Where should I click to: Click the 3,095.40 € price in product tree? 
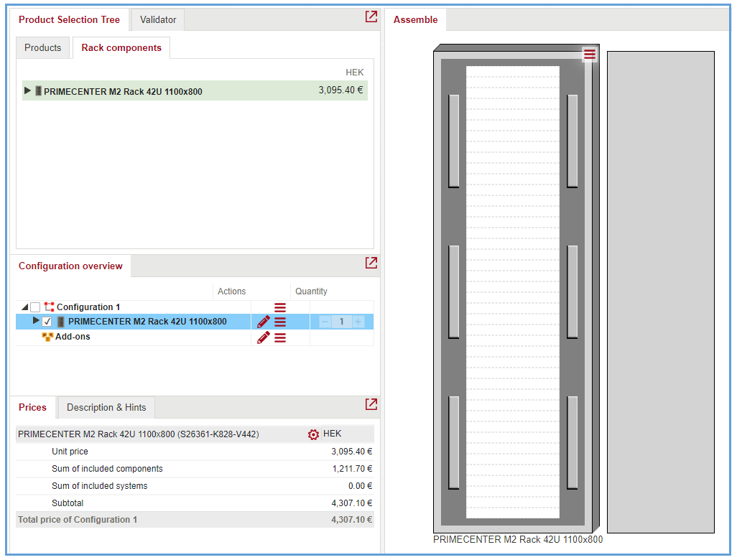pyautogui.click(x=340, y=90)
